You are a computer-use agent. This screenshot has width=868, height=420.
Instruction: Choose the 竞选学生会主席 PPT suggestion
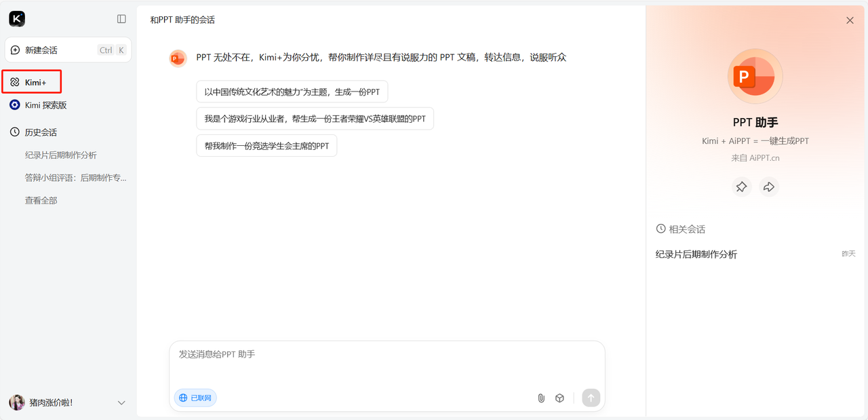(267, 146)
